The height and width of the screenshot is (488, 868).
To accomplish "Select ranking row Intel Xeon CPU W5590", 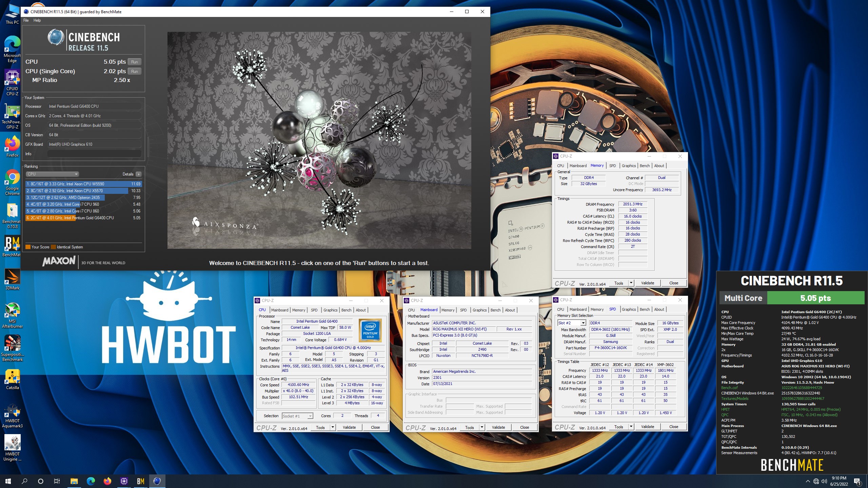I will pyautogui.click(x=84, y=184).
